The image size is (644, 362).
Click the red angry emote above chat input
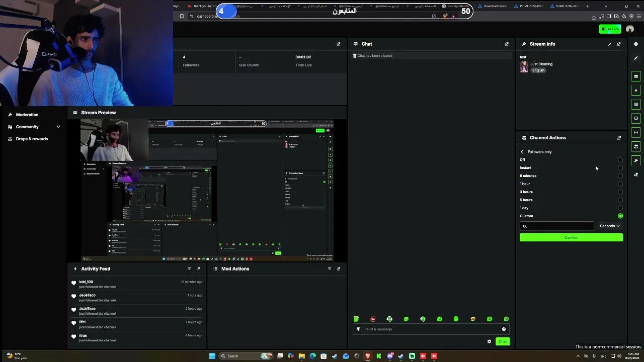pos(373,319)
